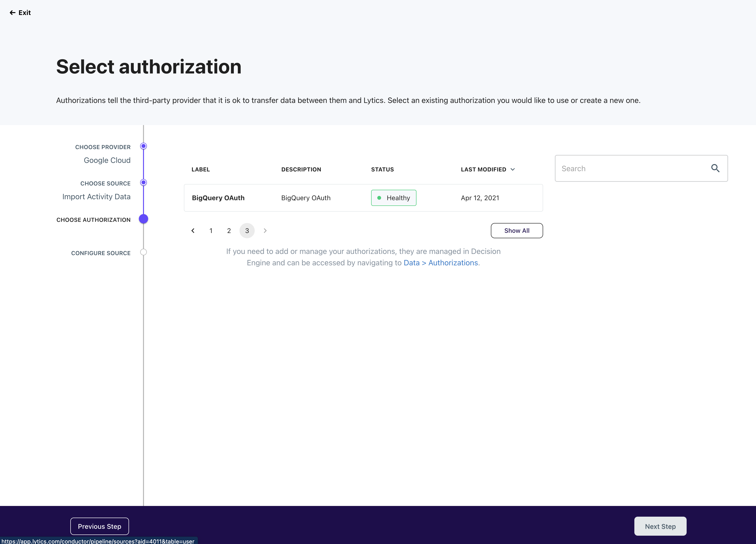Screen dimensions: 756x544
Task: Click the Label column header
Action: pos(200,170)
